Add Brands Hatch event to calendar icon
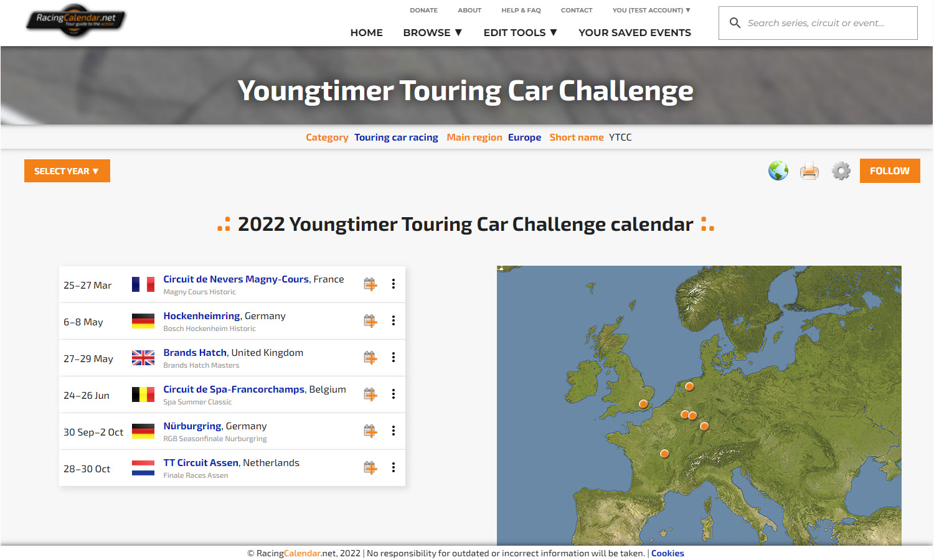 click(370, 358)
